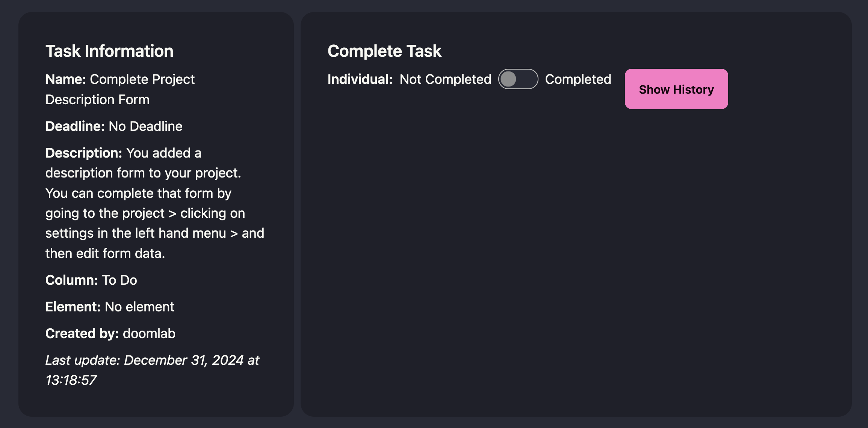Image resolution: width=868 pixels, height=428 pixels.
Task: Click the bold Column label
Action: 71,280
